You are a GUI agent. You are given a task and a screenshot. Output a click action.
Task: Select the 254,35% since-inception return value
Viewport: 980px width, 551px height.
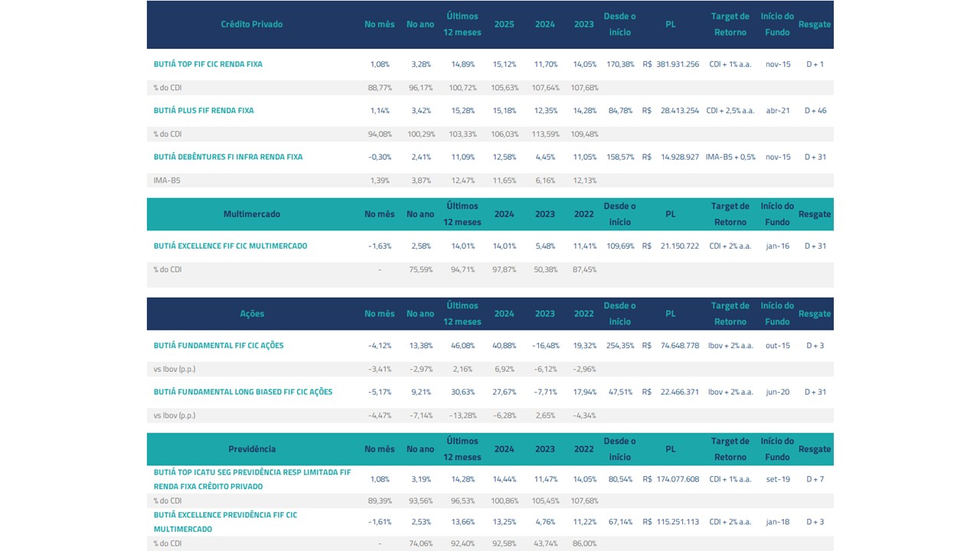click(619, 346)
